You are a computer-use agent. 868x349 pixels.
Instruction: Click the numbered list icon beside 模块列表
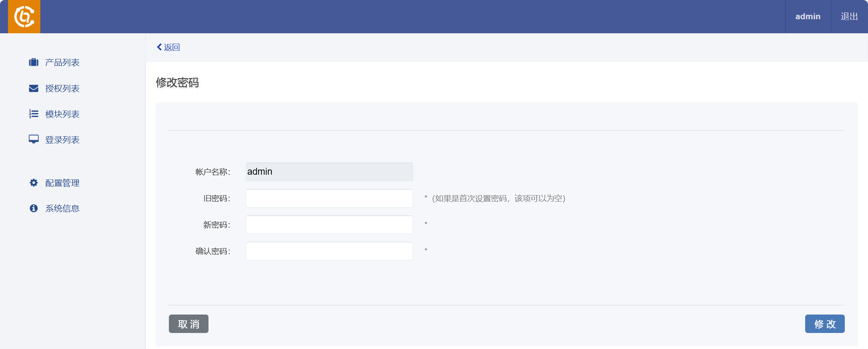[34, 114]
